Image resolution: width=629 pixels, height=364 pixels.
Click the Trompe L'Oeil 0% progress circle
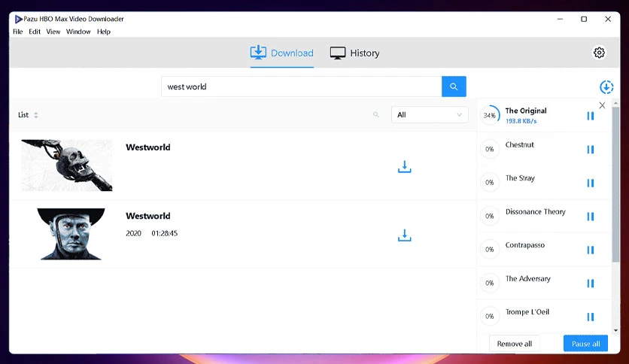(x=490, y=317)
